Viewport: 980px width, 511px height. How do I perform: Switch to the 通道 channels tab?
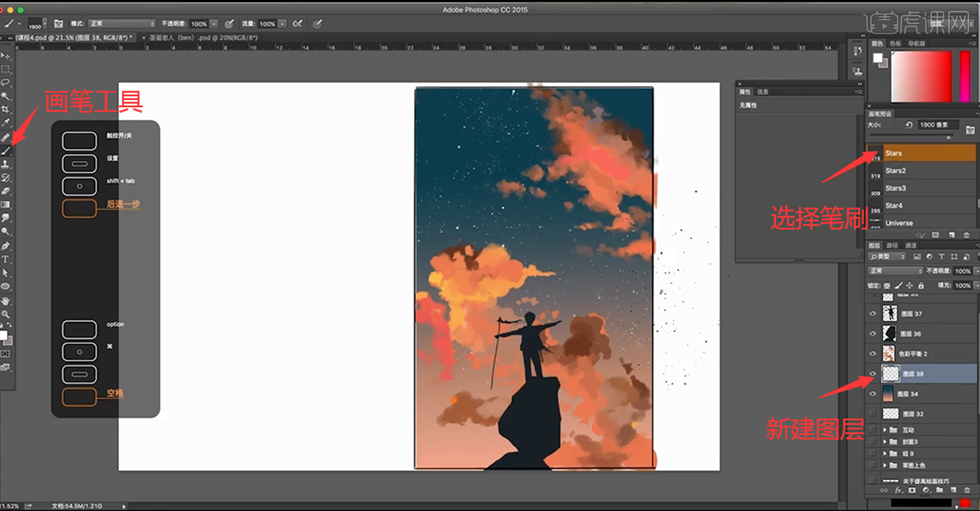pos(911,245)
